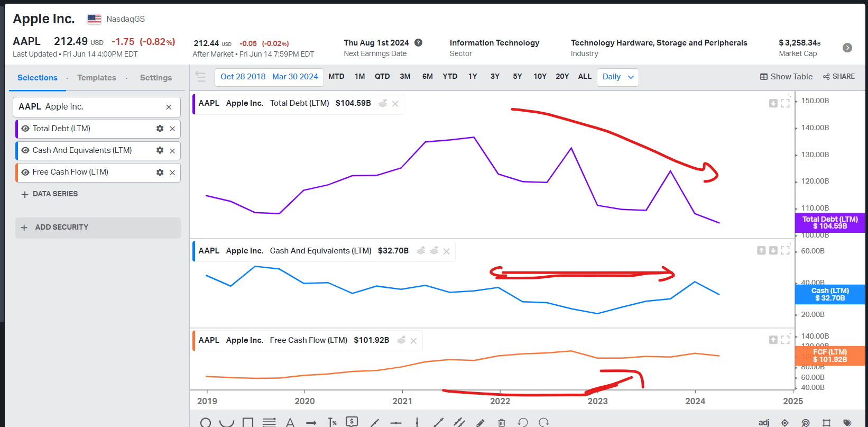Open settings gear for Total Debt series
The height and width of the screenshot is (427, 868).
[x=160, y=129]
